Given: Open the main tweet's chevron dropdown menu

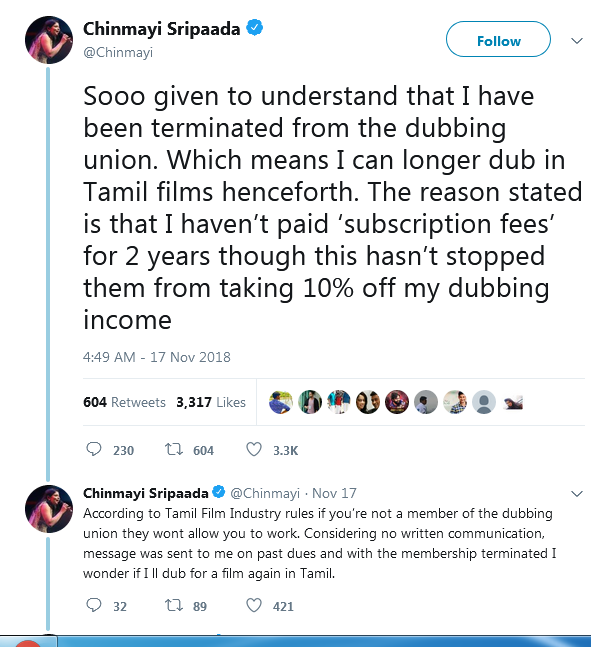Looking at the screenshot, I should (x=577, y=40).
